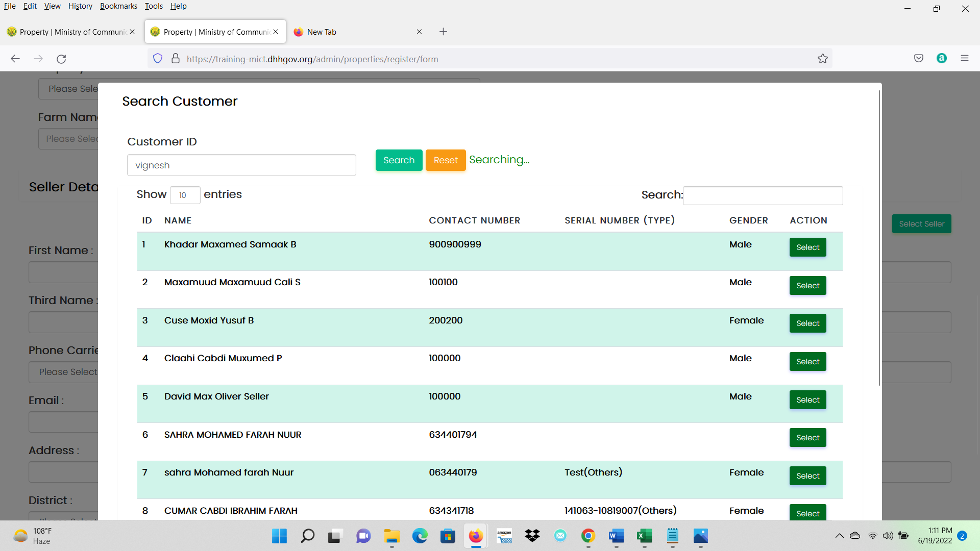The height and width of the screenshot is (551, 980).
Task: Open Notepad from taskbar
Action: click(673, 536)
